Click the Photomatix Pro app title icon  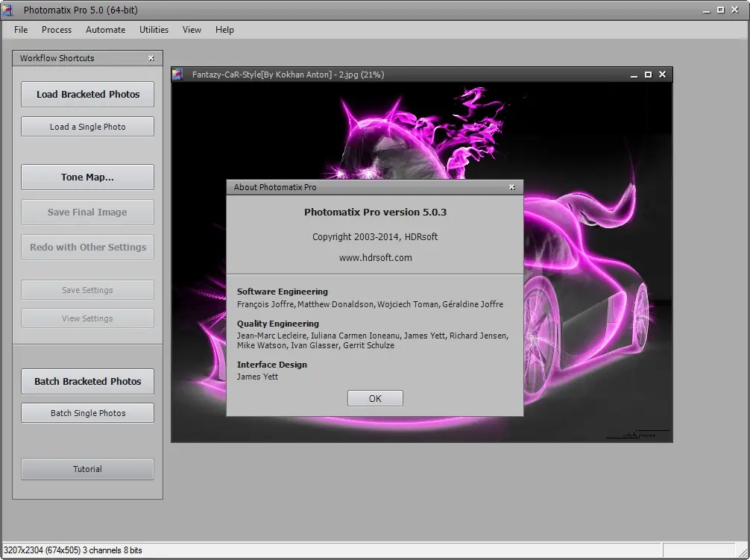point(7,10)
